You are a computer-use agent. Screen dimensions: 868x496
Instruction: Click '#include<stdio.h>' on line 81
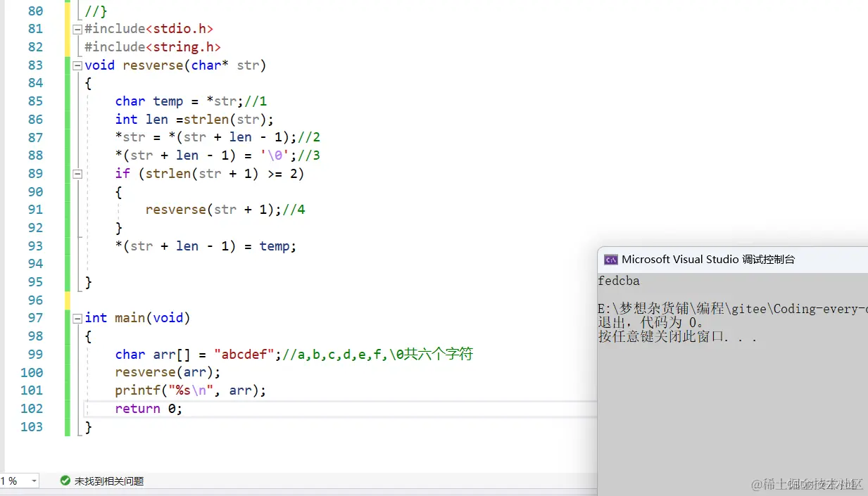pyautogui.click(x=149, y=29)
